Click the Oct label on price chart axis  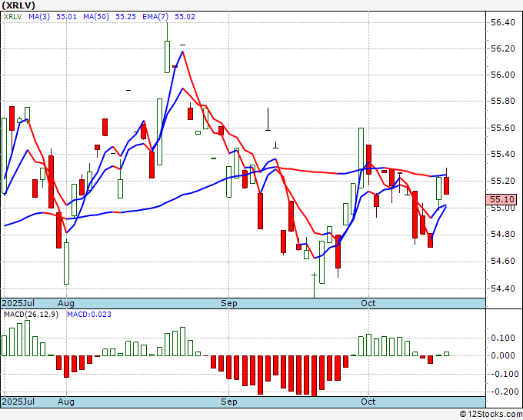(368, 303)
